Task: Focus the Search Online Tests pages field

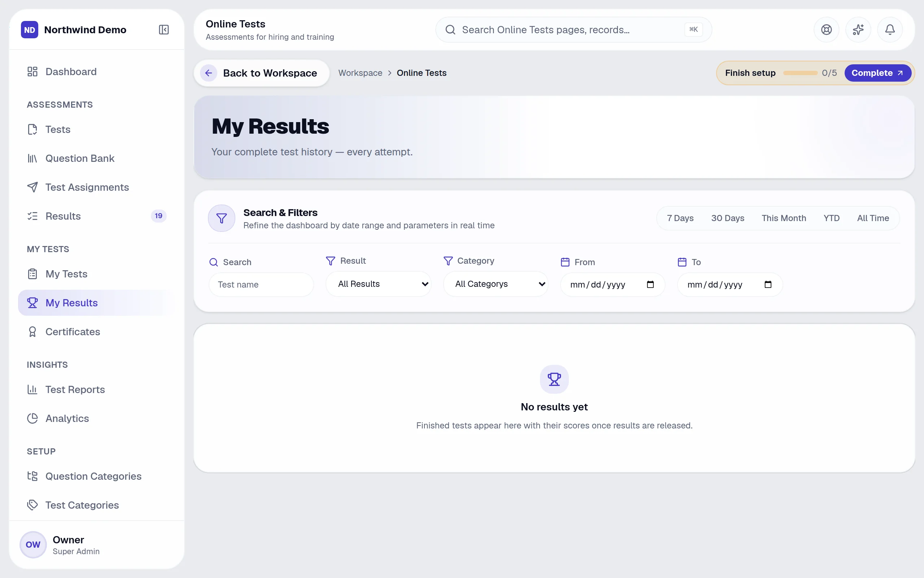Action: [x=574, y=30]
